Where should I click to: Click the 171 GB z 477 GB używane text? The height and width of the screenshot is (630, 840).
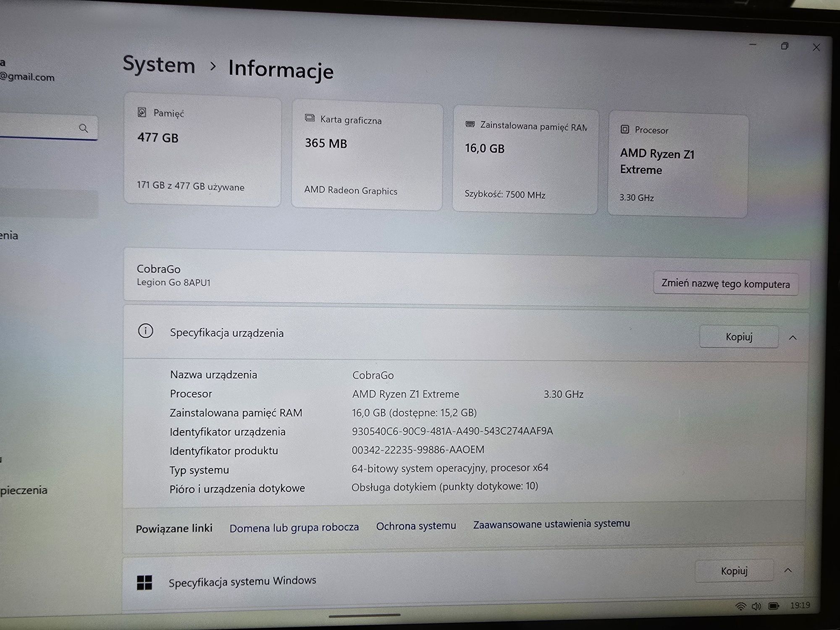click(190, 186)
